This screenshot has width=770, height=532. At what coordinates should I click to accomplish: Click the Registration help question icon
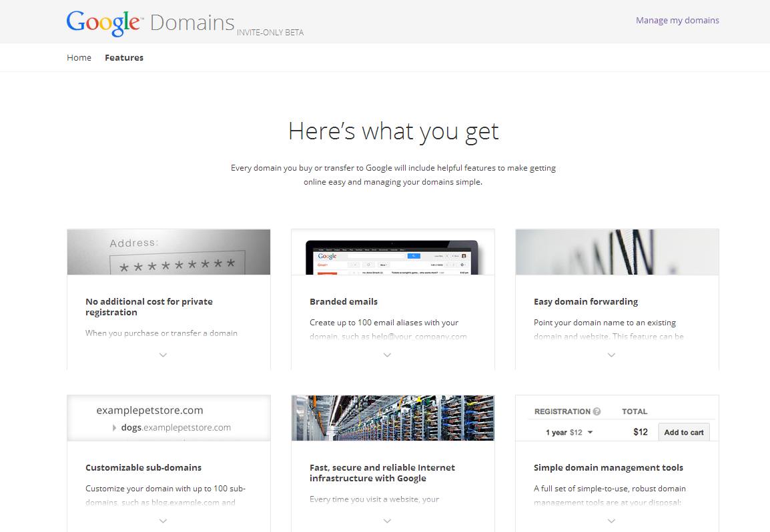pos(597,411)
